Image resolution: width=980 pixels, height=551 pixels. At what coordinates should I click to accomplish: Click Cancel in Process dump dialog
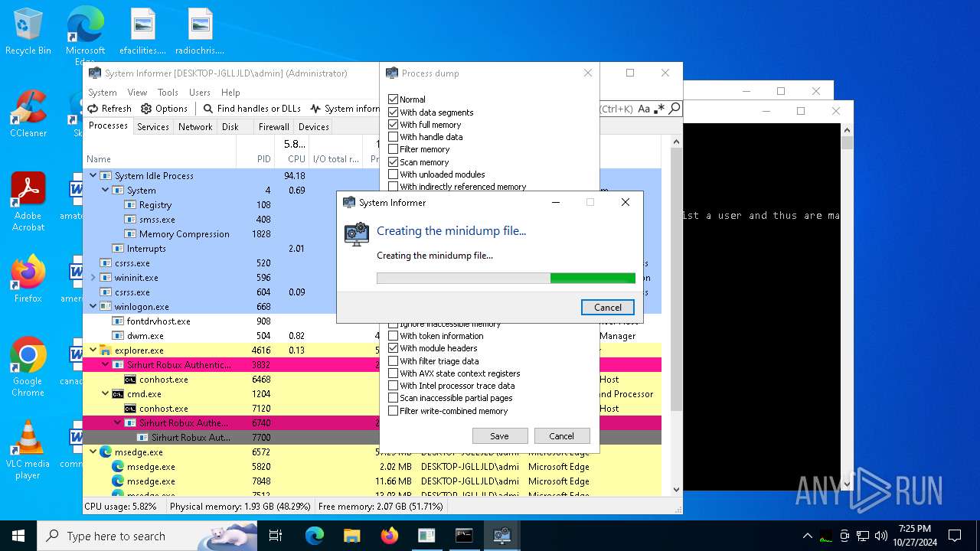click(561, 436)
